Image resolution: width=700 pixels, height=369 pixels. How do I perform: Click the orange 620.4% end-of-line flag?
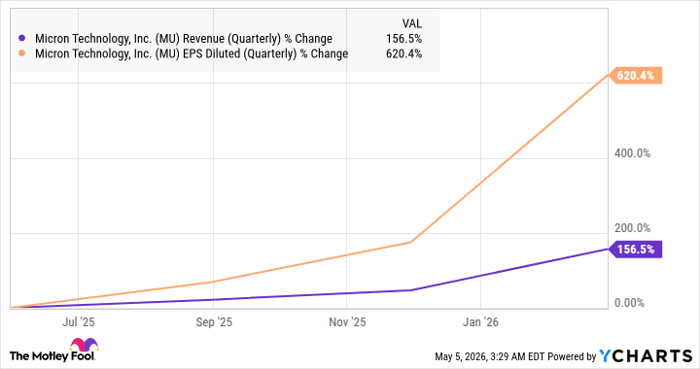[635, 75]
